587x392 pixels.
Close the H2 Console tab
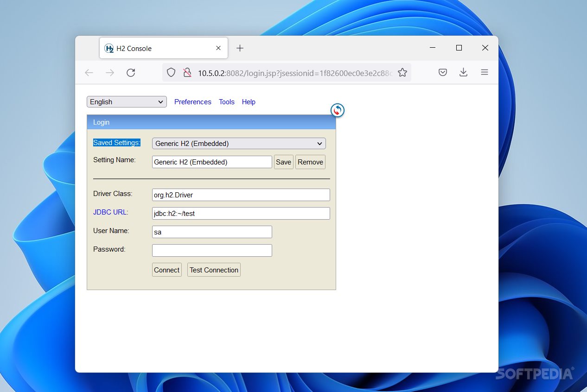[x=218, y=48]
